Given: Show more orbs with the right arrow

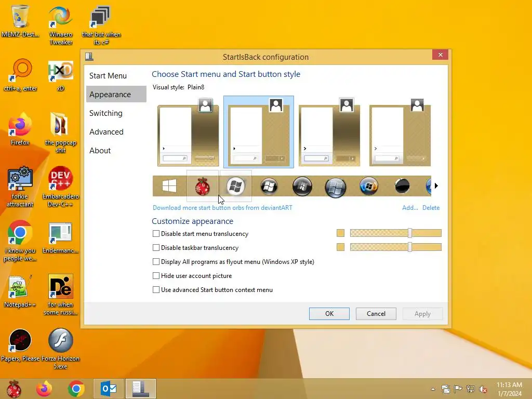Looking at the screenshot, I should tap(436, 185).
